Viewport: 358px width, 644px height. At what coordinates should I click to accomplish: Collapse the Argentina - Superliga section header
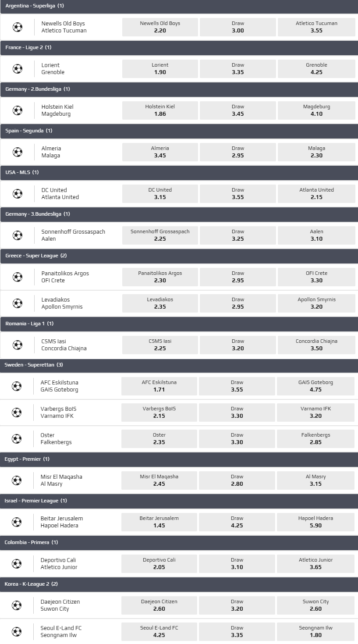pyautogui.click(x=179, y=6)
